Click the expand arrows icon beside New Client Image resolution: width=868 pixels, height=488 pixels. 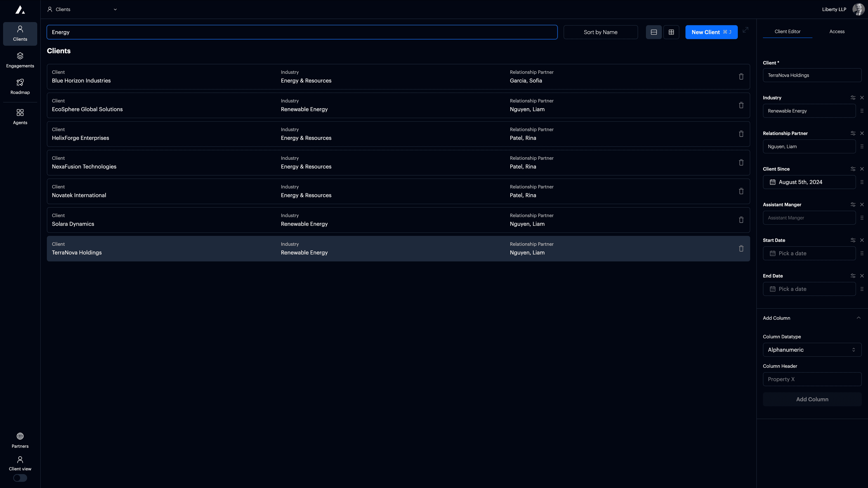(745, 30)
